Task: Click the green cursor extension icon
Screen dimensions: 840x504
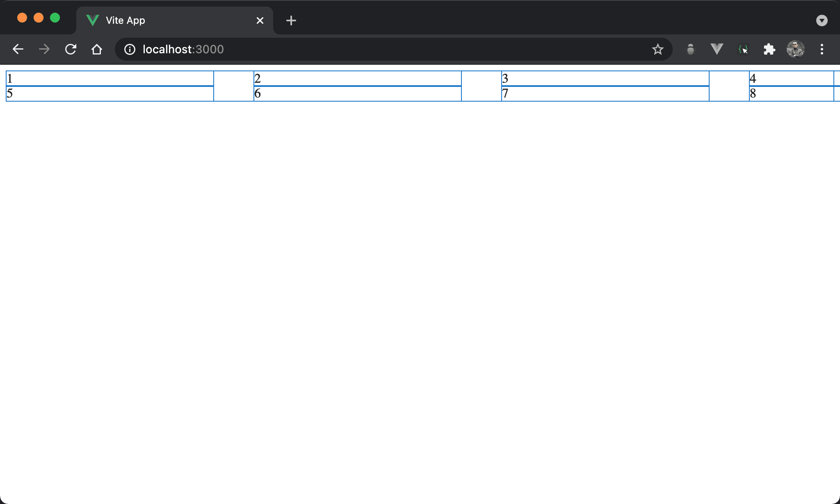Action: tap(743, 50)
